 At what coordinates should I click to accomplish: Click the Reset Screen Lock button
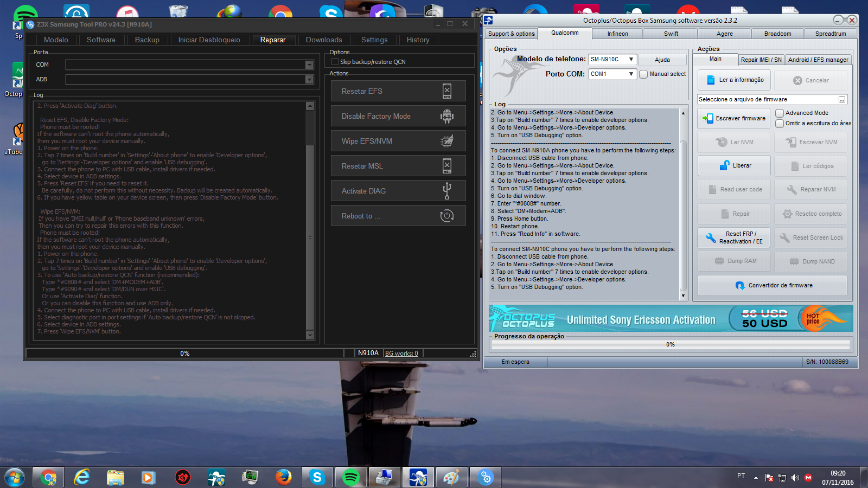pyautogui.click(x=810, y=237)
